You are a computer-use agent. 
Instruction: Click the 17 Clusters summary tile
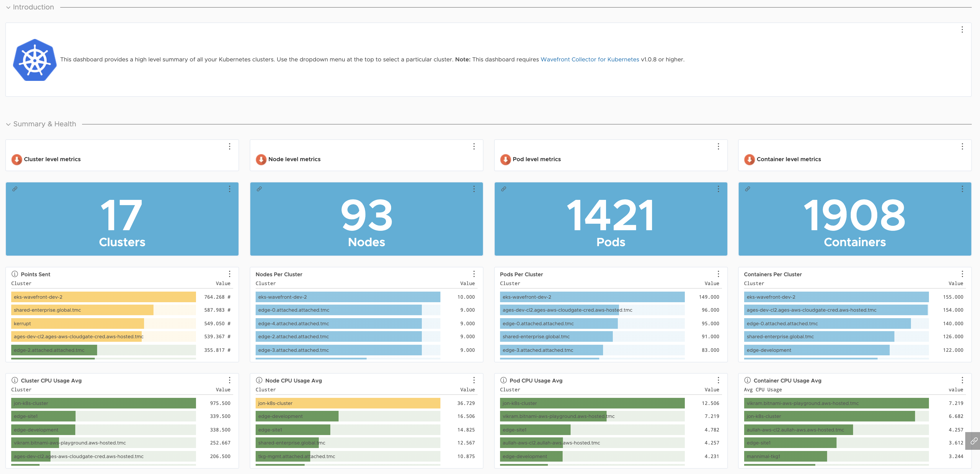click(x=122, y=219)
